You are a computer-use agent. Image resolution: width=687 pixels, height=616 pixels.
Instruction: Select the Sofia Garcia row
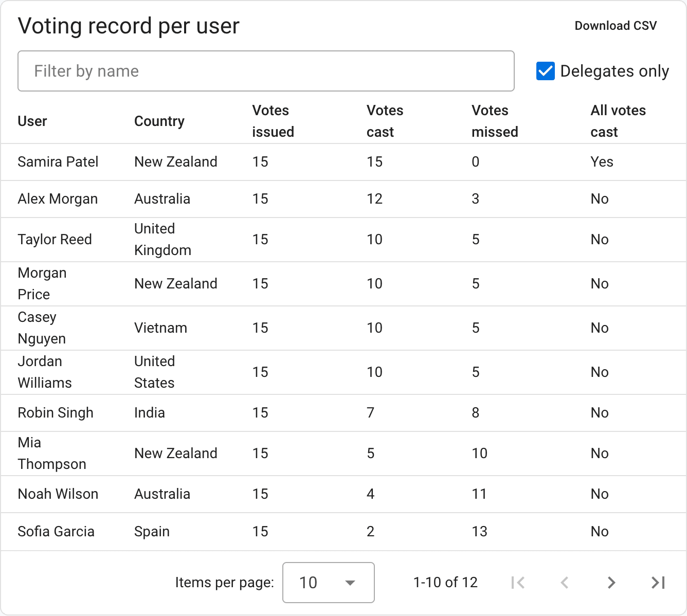pyautogui.click(x=343, y=532)
